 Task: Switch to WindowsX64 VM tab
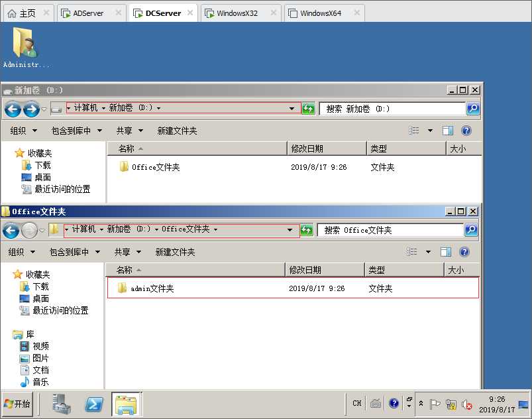324,13
